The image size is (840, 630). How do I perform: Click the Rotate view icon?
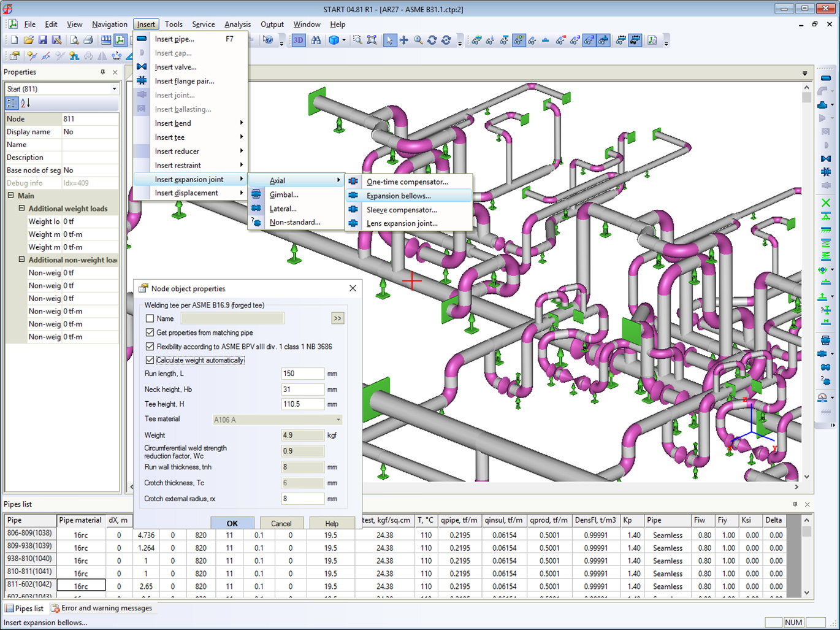432,40
